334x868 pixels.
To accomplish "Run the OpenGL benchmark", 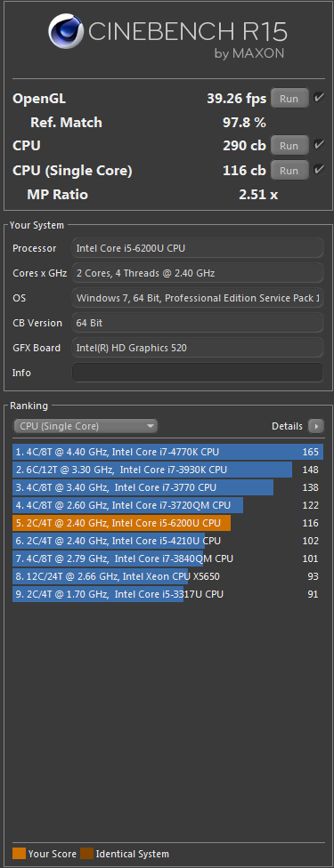I will pyautogui.click(x=289, y=99).
